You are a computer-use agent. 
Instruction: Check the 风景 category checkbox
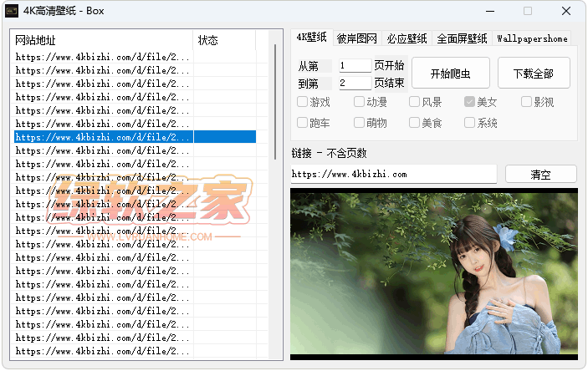coord(414,102)
